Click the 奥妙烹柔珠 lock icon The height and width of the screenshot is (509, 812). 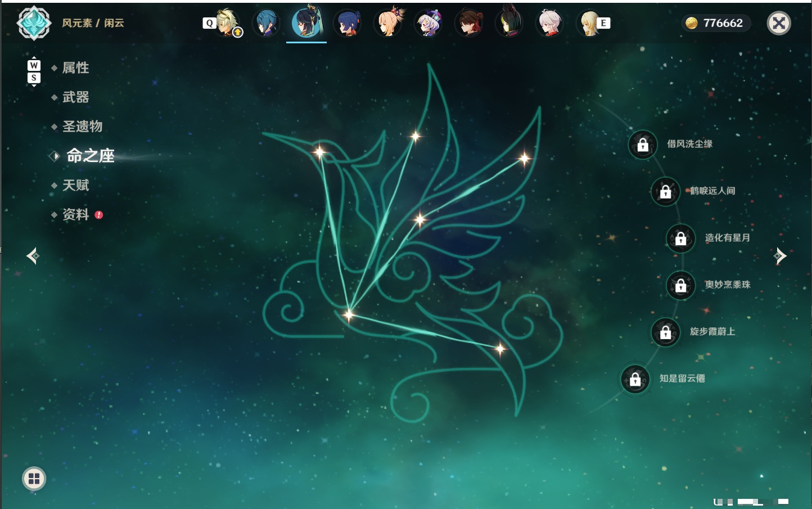[680, 286]
